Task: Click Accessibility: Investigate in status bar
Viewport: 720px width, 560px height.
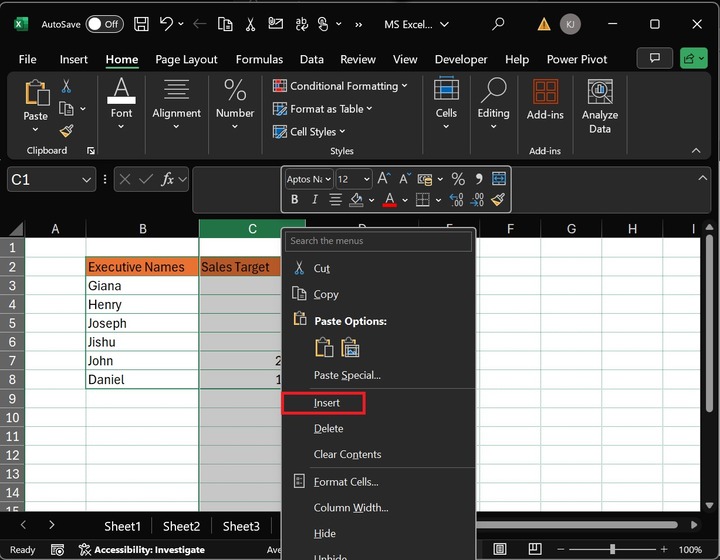Action: tap(141, 550)
